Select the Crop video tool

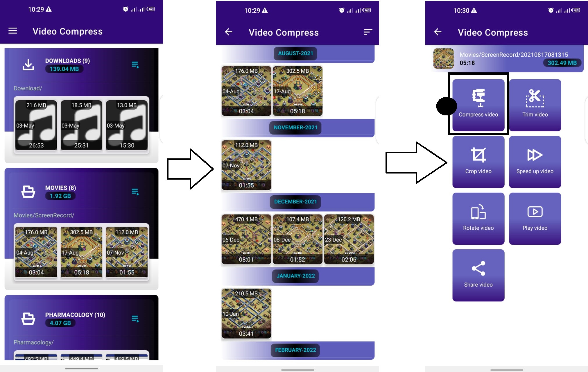[478, 160]
